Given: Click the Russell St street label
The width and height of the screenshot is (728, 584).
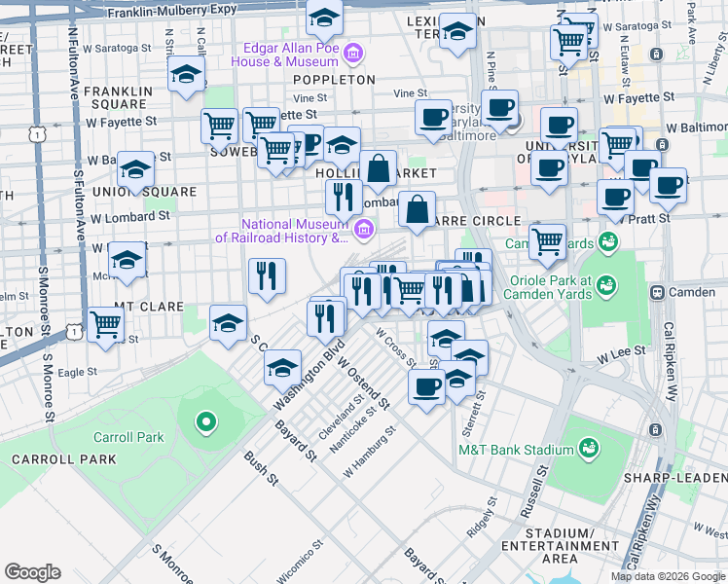Looking at the screenshot, I should click(x=534, y=493).
